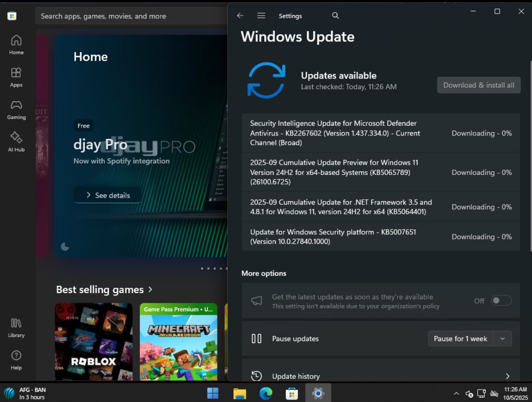Click the network display tray icon

pos(481,393)
